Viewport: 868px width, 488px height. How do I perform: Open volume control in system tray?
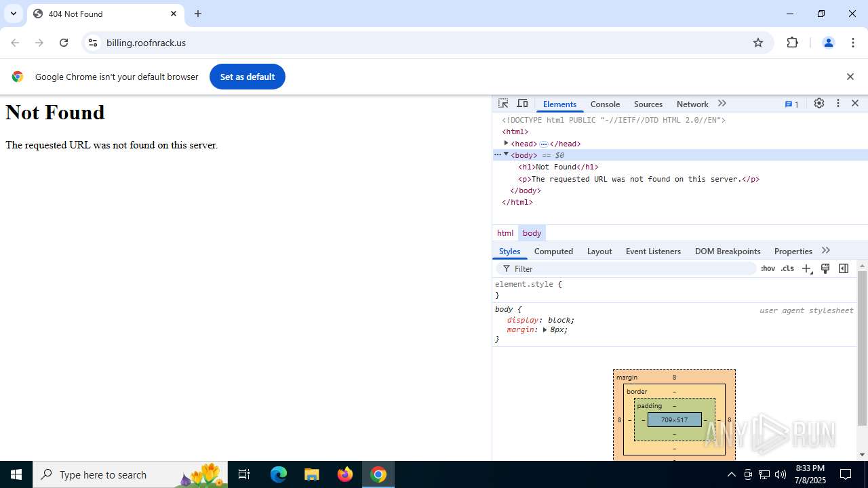[x=781, y=474]
